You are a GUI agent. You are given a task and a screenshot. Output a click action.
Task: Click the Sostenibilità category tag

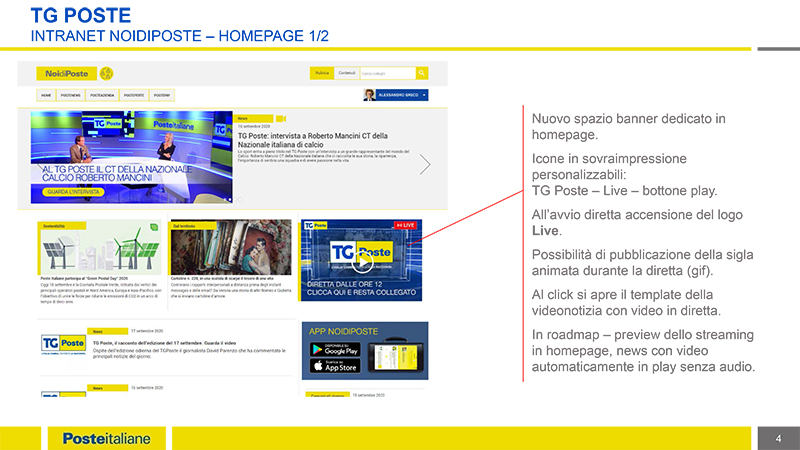coord(62,226)
